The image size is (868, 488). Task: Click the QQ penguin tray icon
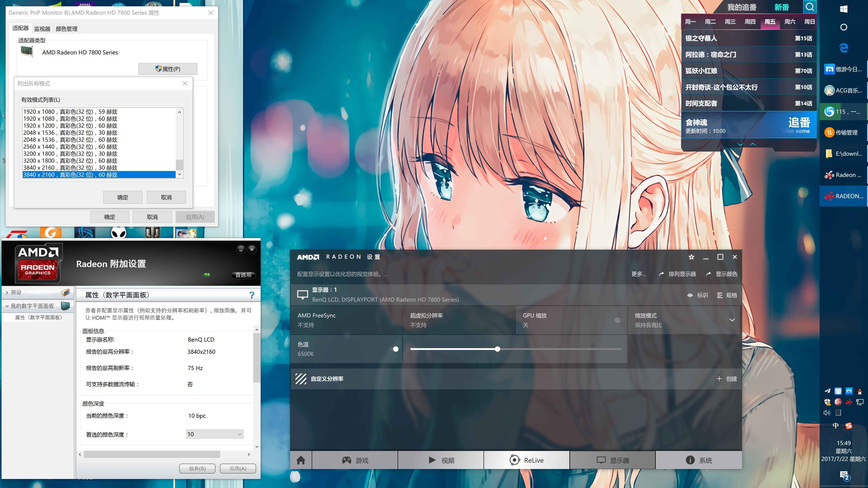coord(860,391)
